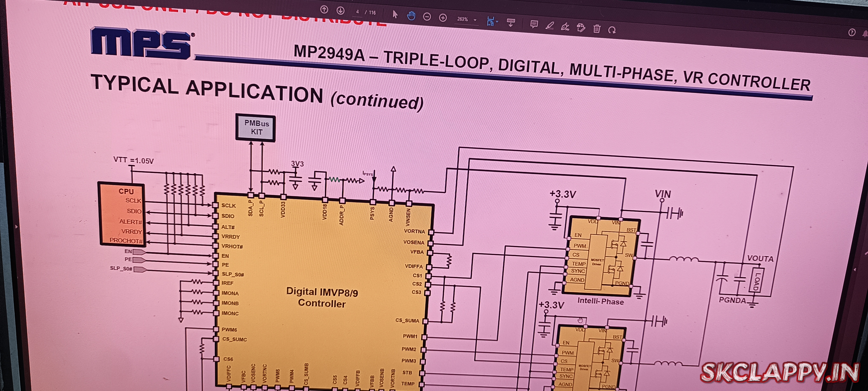Image resolution: width=868 pixels, height=391 pixels.
Task: Click the VIN label near capacitor
Action: [x=662, y=194]
